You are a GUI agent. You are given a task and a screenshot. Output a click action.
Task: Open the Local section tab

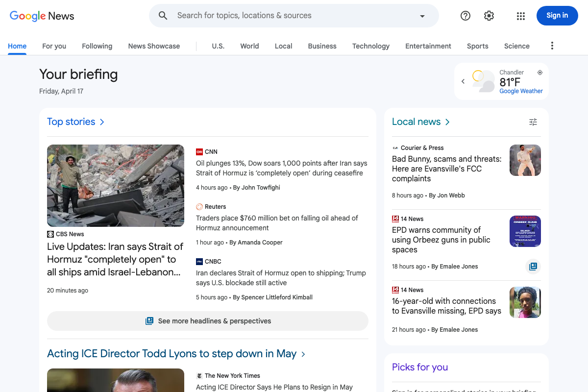[x=283, y=46]
